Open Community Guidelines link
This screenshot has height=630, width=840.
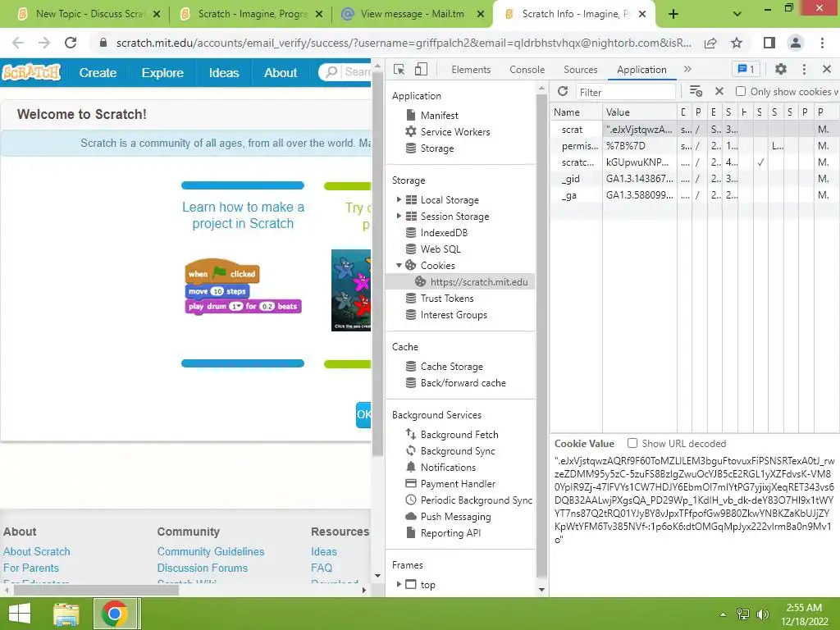coord(211,551)
